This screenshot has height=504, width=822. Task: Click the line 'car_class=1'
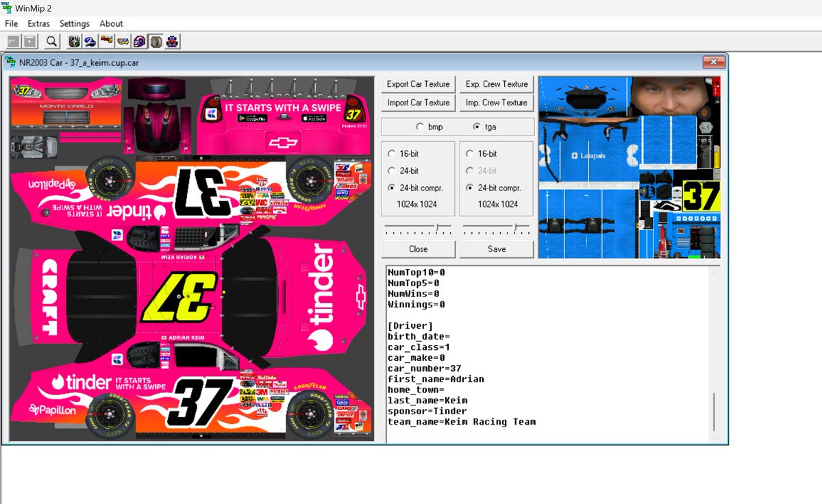[x=417, y=346]
